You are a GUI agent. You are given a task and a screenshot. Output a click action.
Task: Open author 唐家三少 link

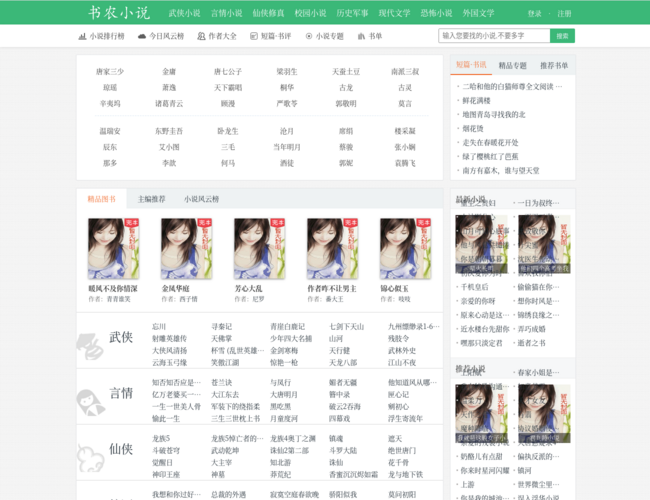(110, 72)
